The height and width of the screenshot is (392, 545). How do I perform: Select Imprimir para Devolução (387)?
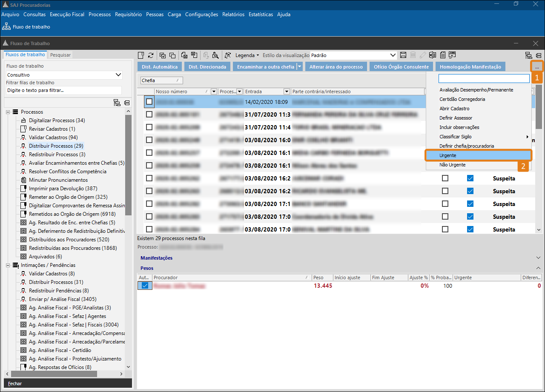click(x=63, y=189)
